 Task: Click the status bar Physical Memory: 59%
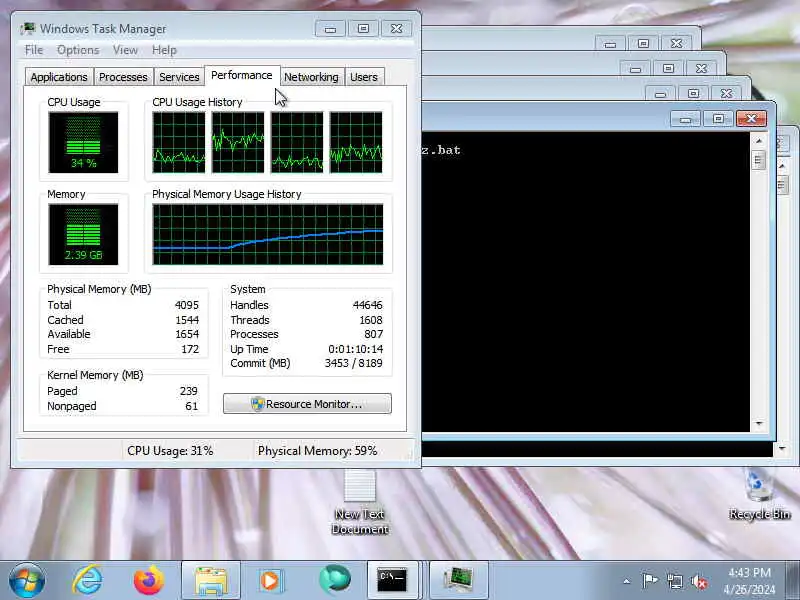click(317, 451)
